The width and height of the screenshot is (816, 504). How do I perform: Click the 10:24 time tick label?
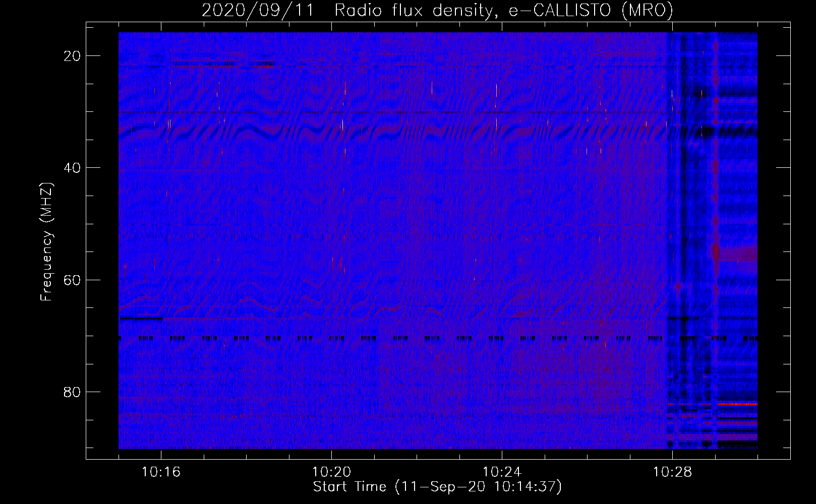(502, 472)
